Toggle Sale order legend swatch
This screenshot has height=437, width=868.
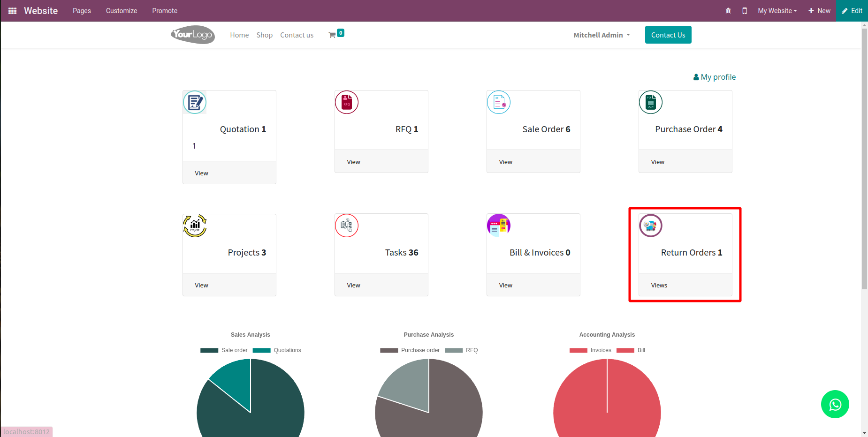209,350
